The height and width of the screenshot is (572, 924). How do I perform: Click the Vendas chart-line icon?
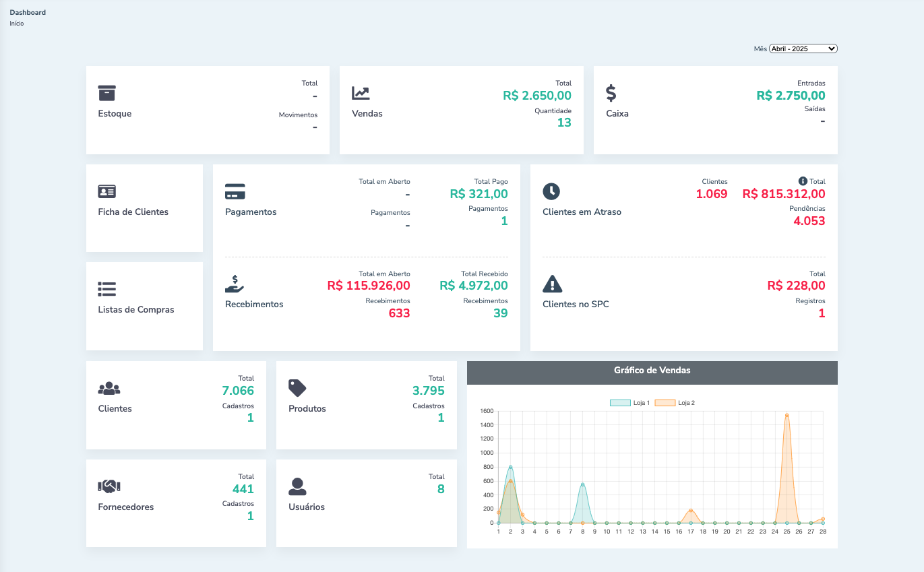361,93
